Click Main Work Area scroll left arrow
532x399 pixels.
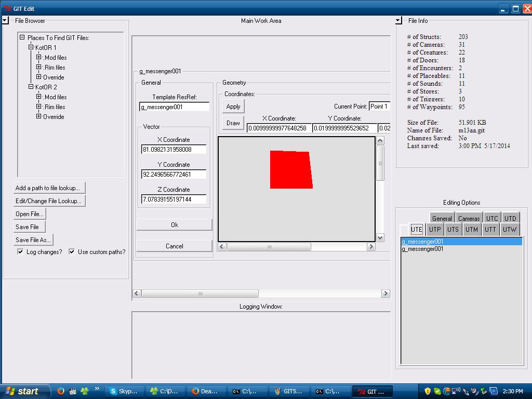[137, 293]
